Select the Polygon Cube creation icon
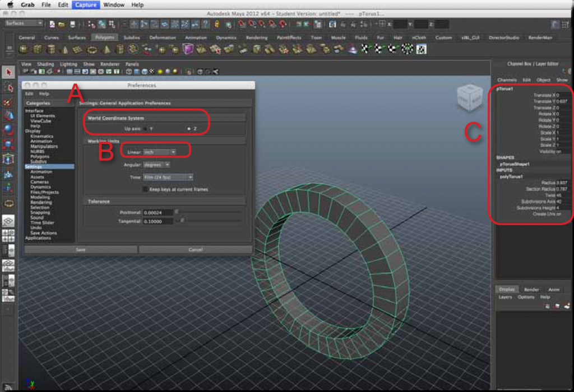The height and width of the screenshot is (392, 574). coord(38,49)
